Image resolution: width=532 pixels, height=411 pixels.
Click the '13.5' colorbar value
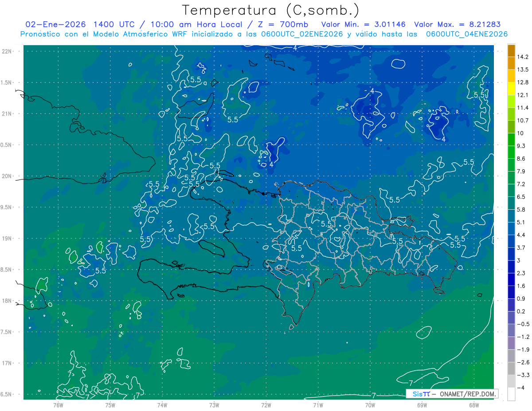(x=523, y=70)
